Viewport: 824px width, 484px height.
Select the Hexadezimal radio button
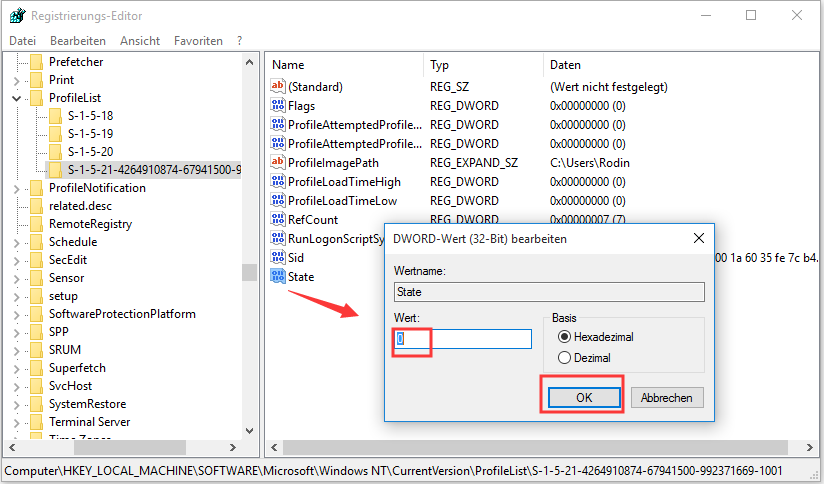[x=565, y=337]
